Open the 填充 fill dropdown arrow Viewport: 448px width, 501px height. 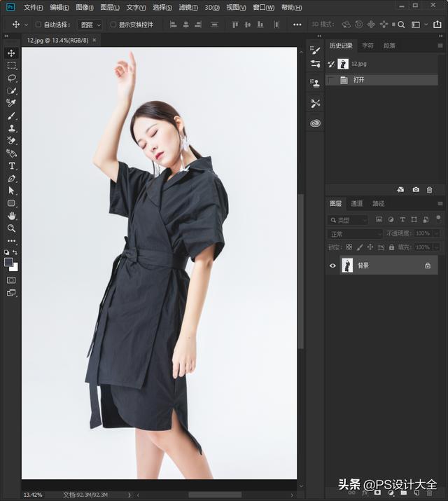[436, 247]
